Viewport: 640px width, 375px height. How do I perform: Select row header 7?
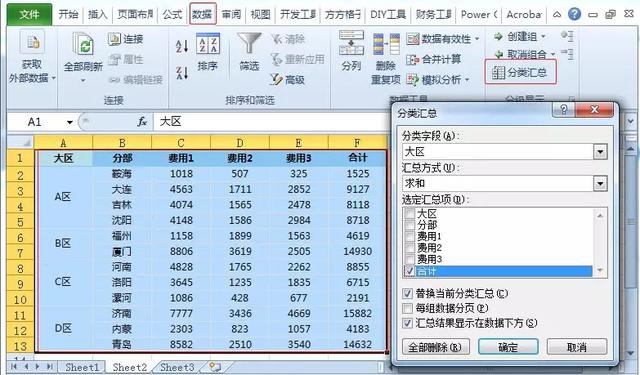click(x=20, y=252)
